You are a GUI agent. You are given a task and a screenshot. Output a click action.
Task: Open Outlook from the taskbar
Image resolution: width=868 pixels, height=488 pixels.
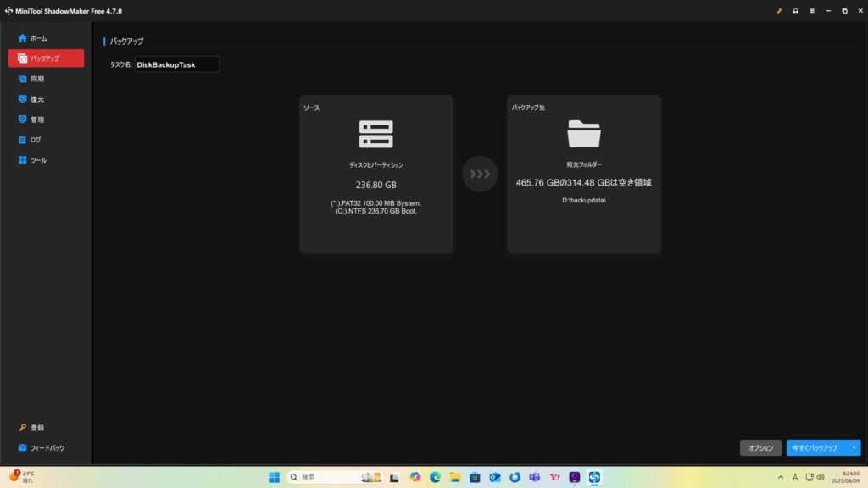[x=495, y=477]
